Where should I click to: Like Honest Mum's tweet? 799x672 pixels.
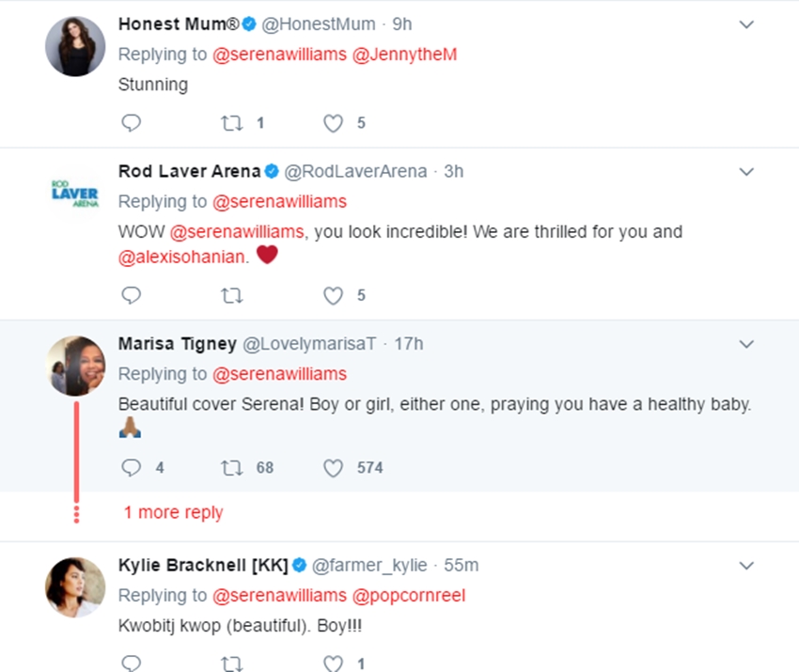333,123
